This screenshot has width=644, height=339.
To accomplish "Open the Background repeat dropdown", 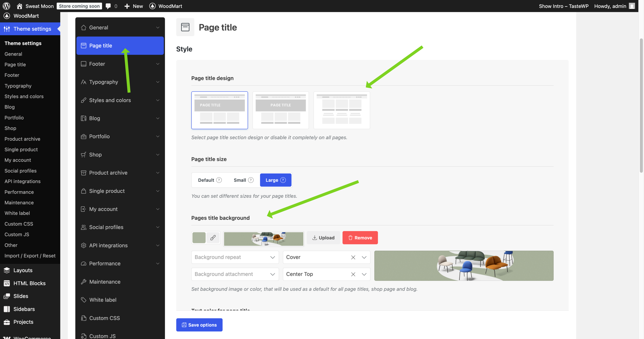I will (235, 257).
